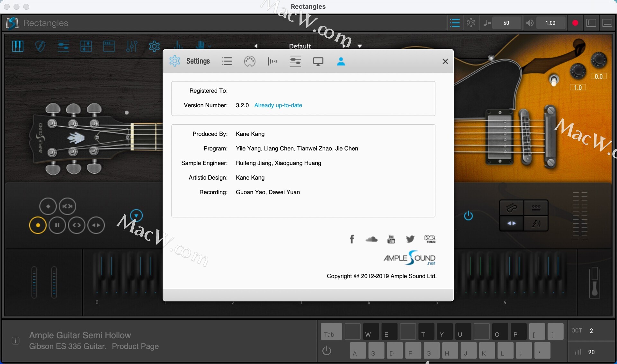Image resolution: width=617 pixels, height=364 pixels.
Task: Select the muted strum mode button
Action: pos(536,223)
